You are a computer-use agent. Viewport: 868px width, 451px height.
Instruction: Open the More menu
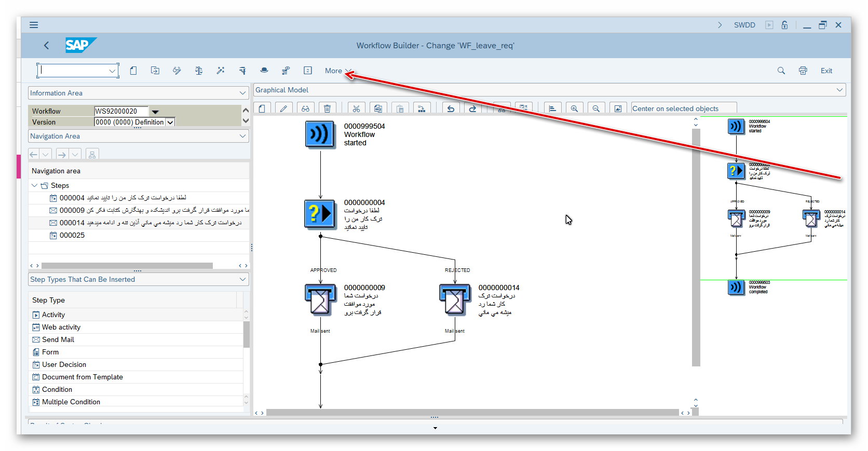click(x=337, y=71)
